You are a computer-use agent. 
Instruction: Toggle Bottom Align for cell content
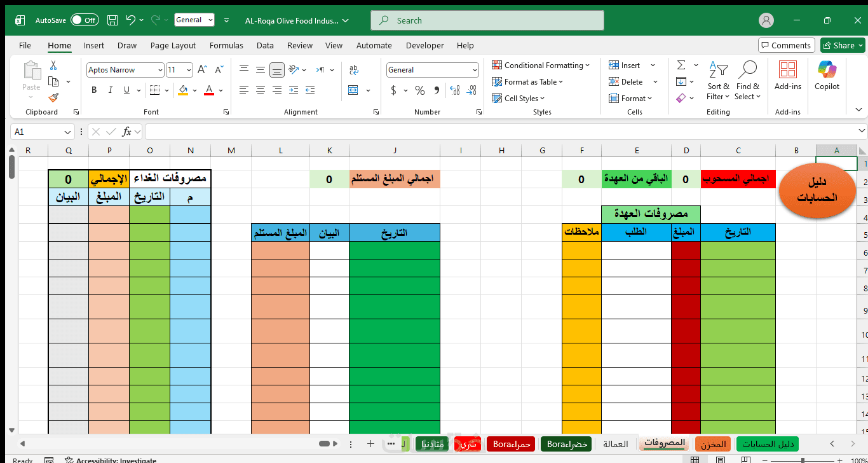[277, 70]
